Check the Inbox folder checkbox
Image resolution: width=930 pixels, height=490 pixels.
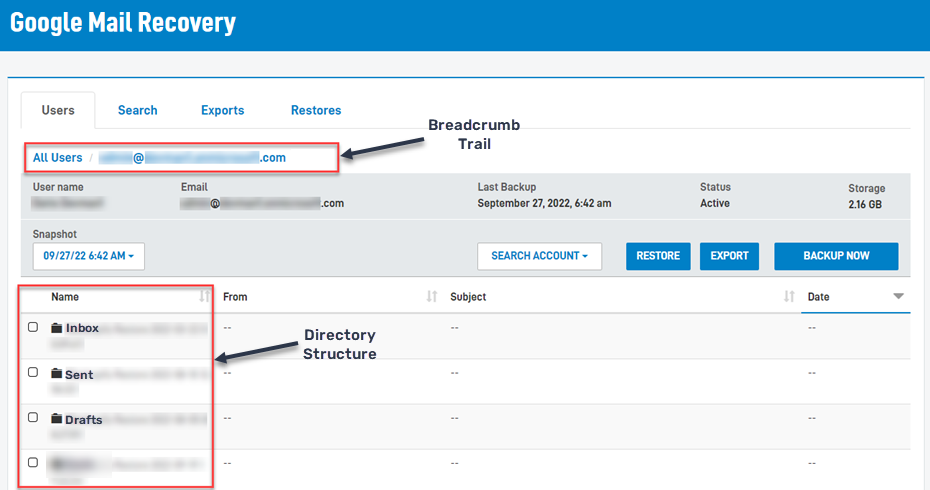(33, 327)
